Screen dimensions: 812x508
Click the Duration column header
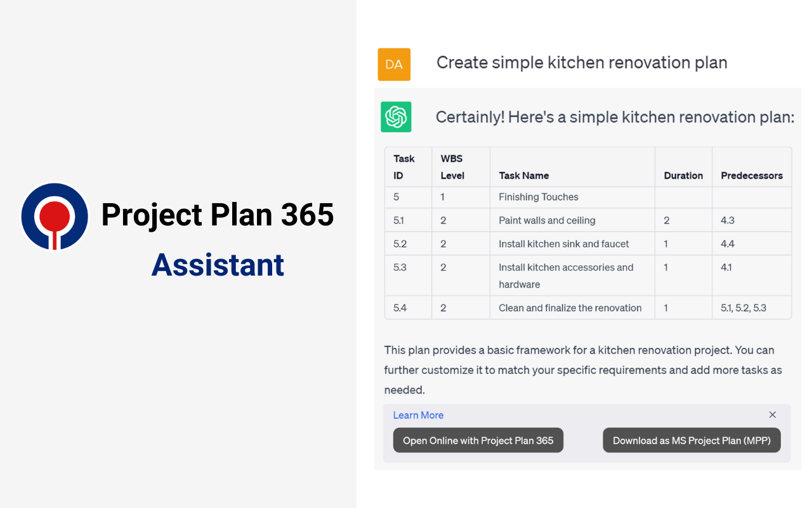point(683,175)
